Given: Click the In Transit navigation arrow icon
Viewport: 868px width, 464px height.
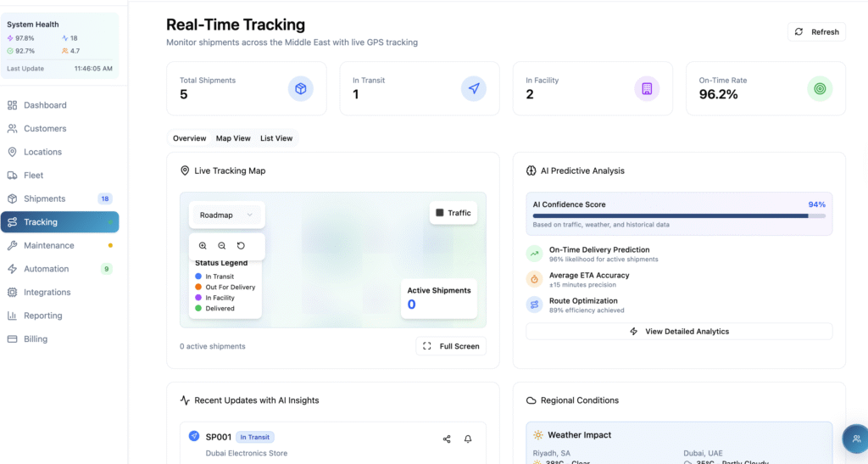Looking at the screenshot, I should [x=474, y=88].
